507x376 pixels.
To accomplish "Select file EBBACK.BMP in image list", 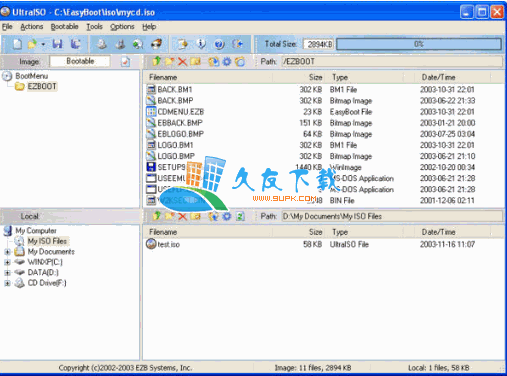I will [180, 123].
